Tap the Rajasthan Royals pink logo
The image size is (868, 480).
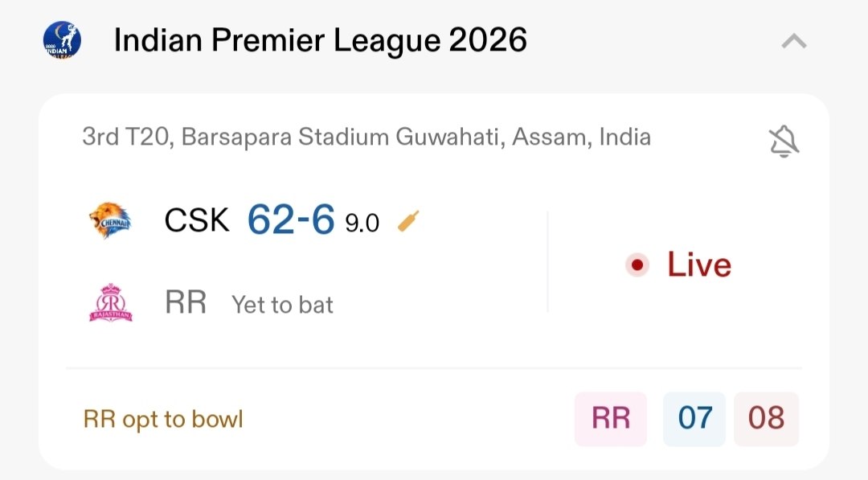pyautogui.click(x=110, y=303)
